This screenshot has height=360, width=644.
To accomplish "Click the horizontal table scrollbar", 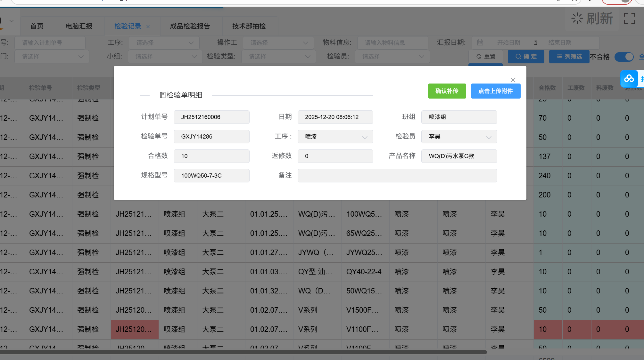I will [244, 352].
